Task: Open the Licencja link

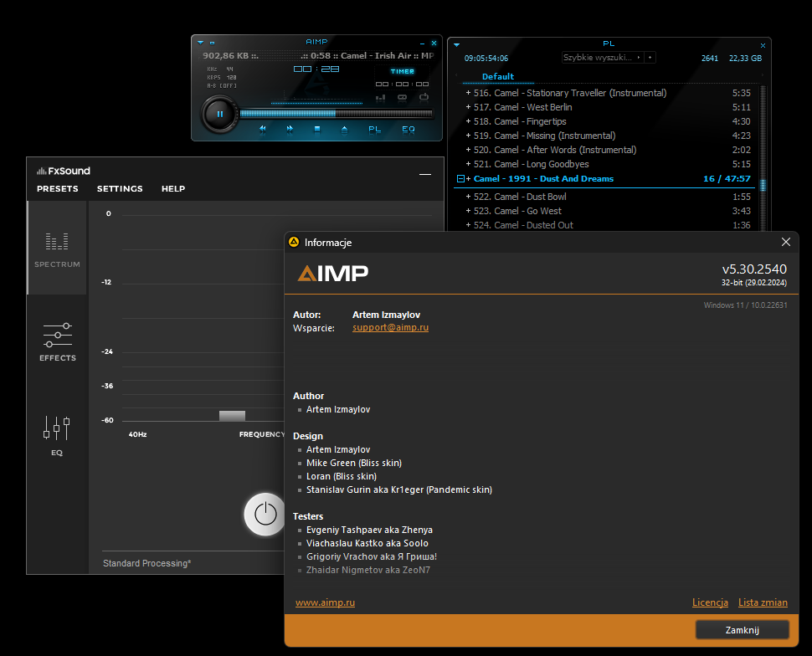Action: tap(710, 602)
